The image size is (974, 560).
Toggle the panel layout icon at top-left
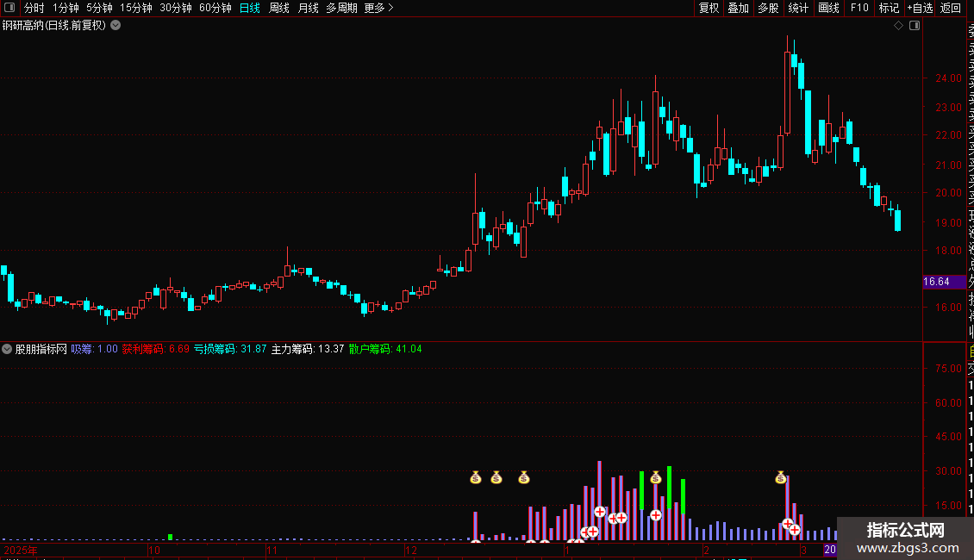[9, 8]
